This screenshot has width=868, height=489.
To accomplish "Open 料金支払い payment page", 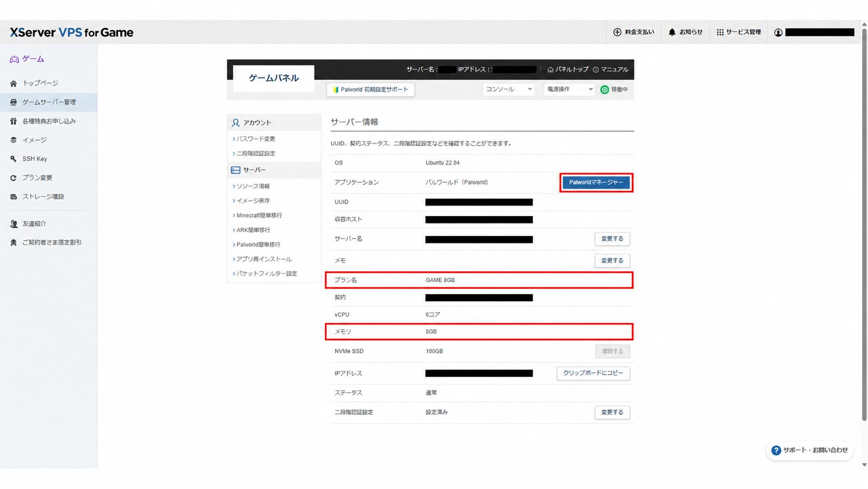I will pyautogui.click(x=633, y=32).
